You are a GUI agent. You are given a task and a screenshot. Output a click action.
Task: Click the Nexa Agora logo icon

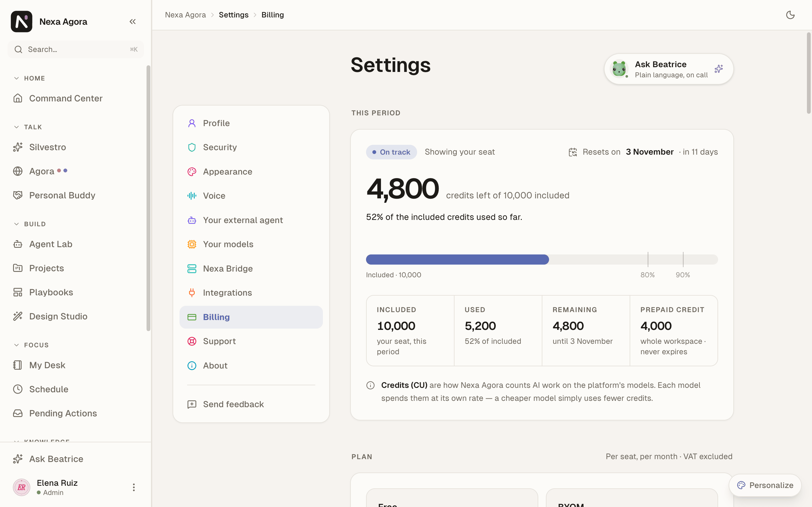coord(22,22)
